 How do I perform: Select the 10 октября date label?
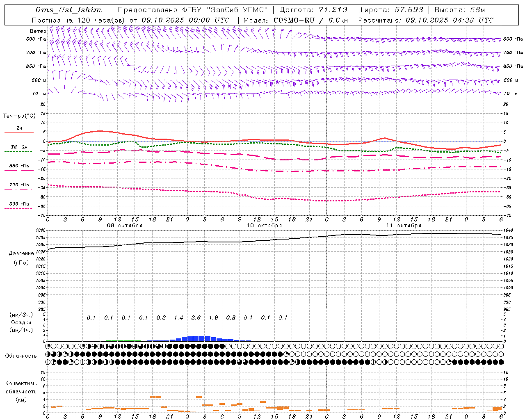coord(264,226)
